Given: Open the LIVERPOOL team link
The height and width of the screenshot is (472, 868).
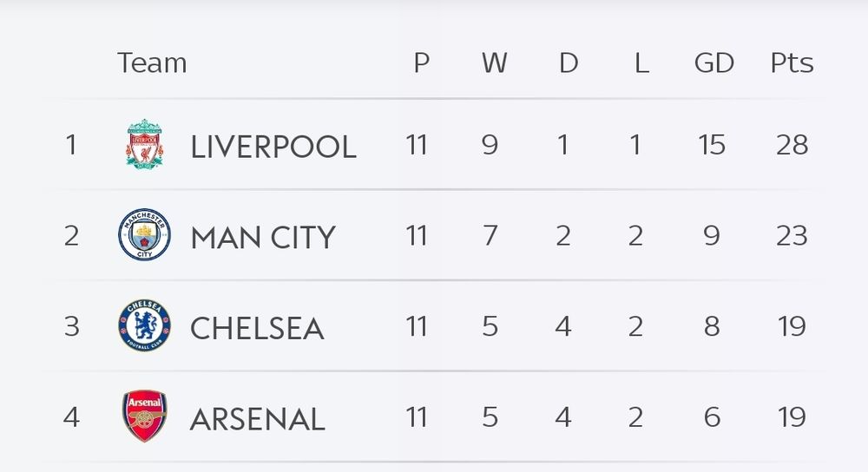Looking at the screenshot, I should [273, 147].
